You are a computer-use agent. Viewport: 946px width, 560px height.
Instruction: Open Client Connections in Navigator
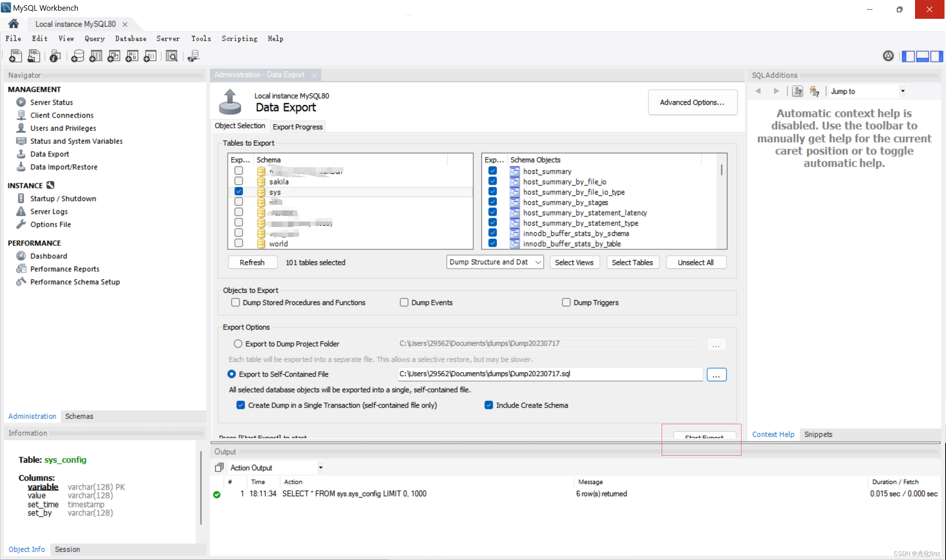tap(62, 115)
